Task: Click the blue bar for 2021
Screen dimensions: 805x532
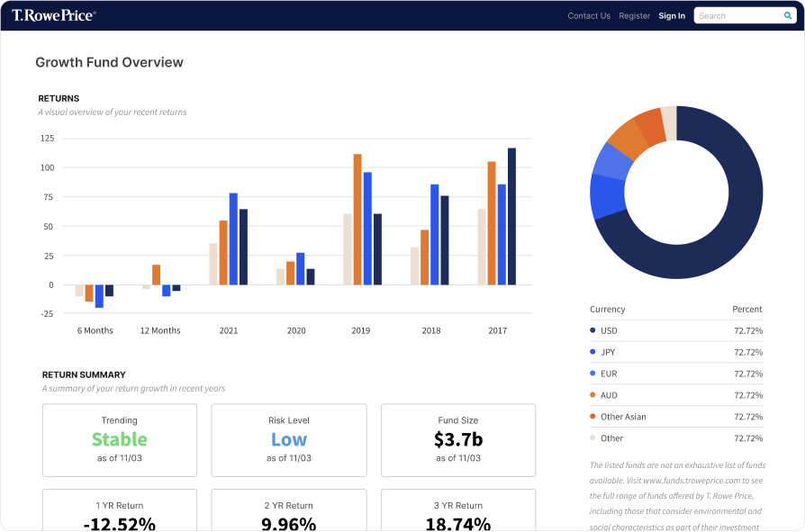Action: (x=233, y=239)
